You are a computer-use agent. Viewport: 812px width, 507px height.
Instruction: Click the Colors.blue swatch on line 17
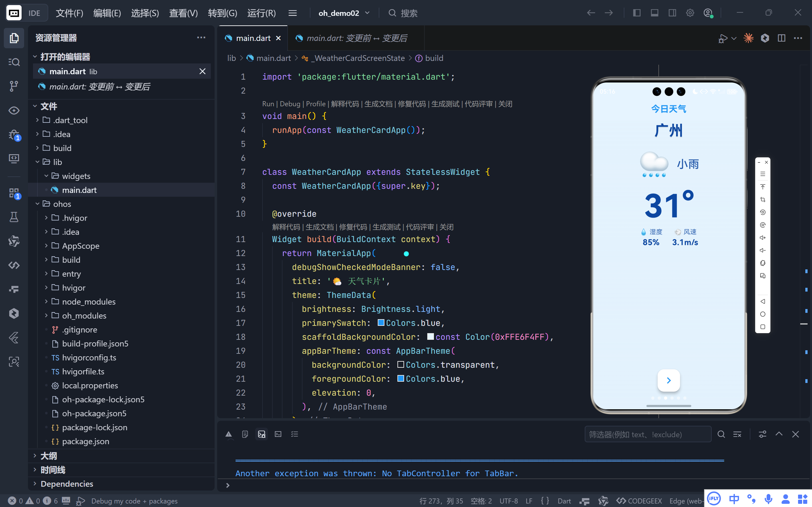click(381, 323)
